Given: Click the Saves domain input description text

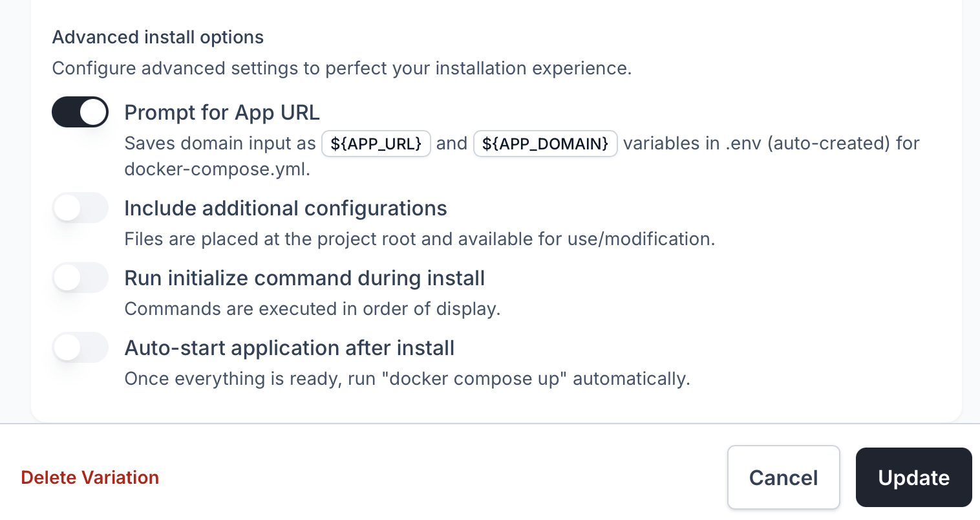Looking at the screenshot, I should click(220, 143).
